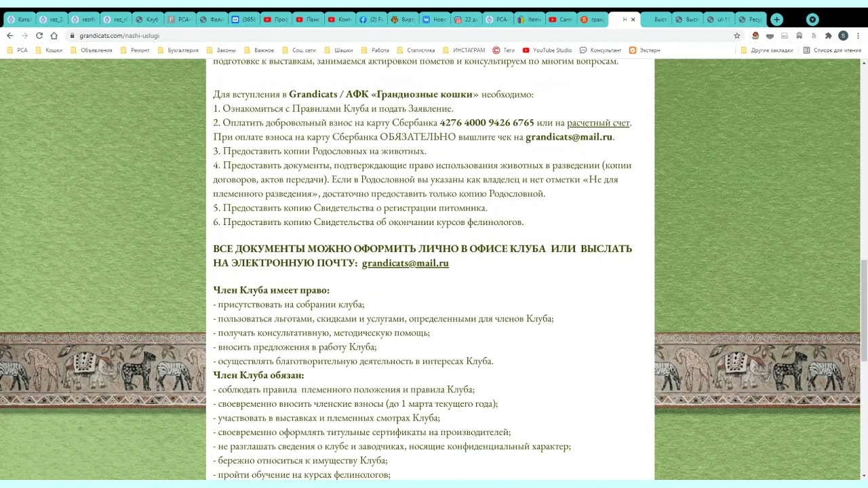The width and height of the screenshot is (868, 488).
Task: Click the heading Член Клуба имеет право:
Action: click(271, 290)
